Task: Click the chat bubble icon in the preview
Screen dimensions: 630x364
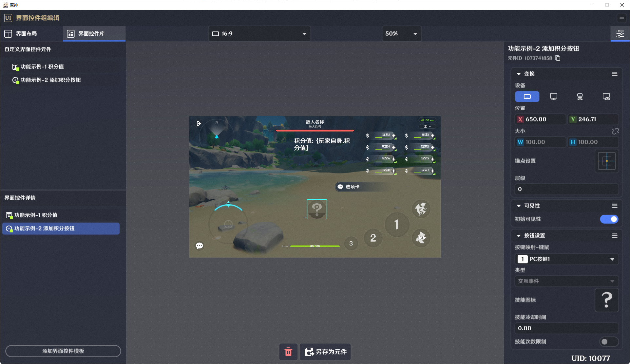Action: pyautogui.click(x=199, y=246)
